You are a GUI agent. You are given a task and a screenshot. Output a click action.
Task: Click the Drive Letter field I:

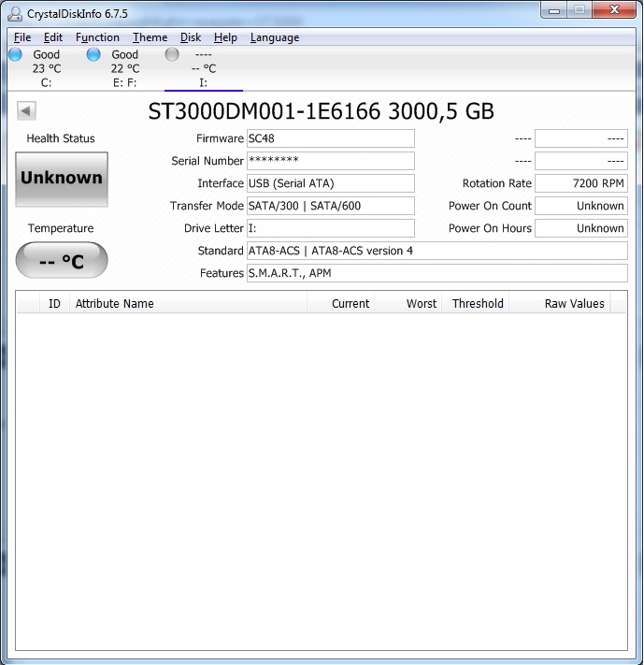pyautogui.click(x=331, y=228)
